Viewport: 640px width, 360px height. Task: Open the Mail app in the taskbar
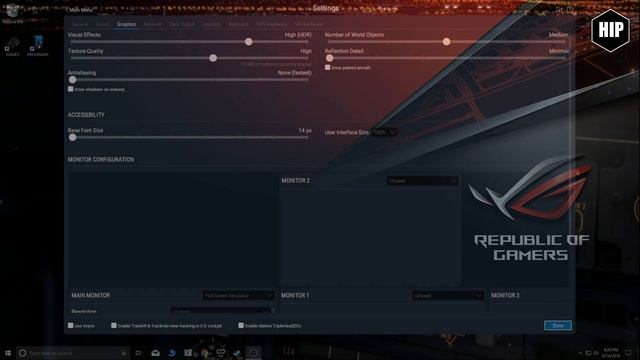pyautogui.click(x=156, y=353)
